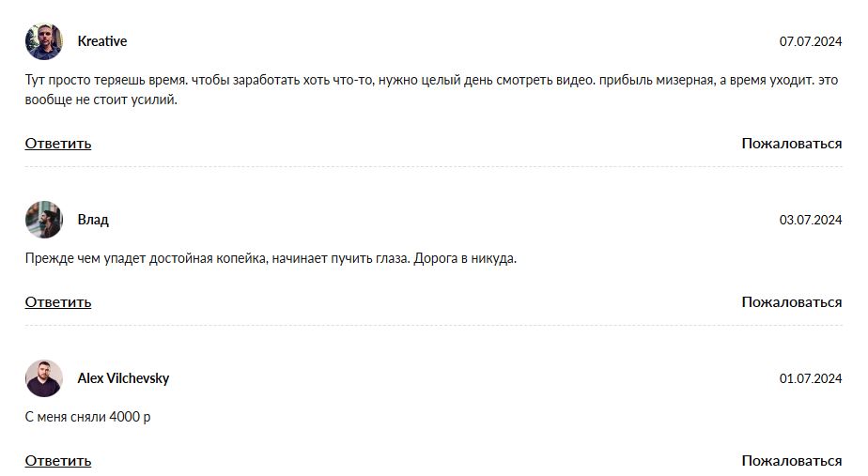The height and width of the screenshot is (476, 868).
Task: Click the divider line below Kreative's review
Action: [433, 167]
